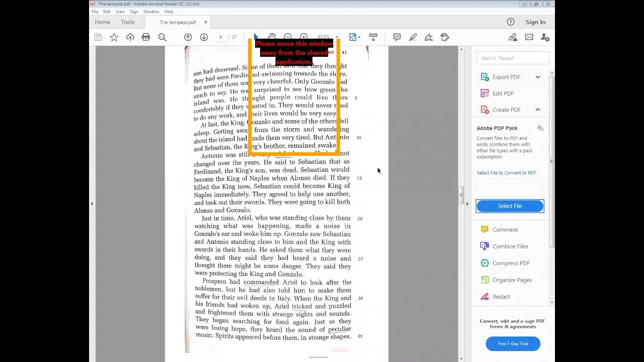
Task: Close The tempest.pdf tab
Action: (x=205, y=22)
